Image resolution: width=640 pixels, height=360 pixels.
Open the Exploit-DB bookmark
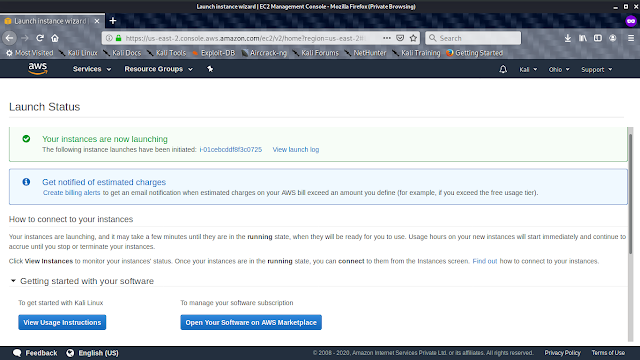tap(213, 53)
